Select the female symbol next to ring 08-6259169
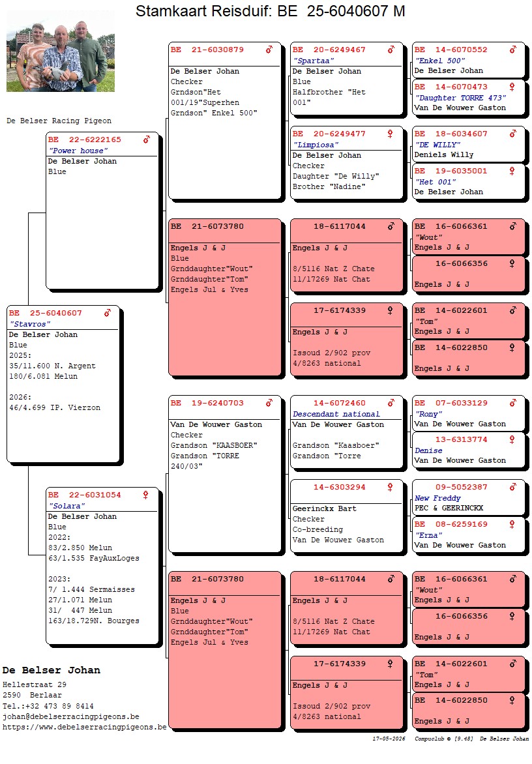Viewport: 532px width, 764px height. [x=512, y=524]
